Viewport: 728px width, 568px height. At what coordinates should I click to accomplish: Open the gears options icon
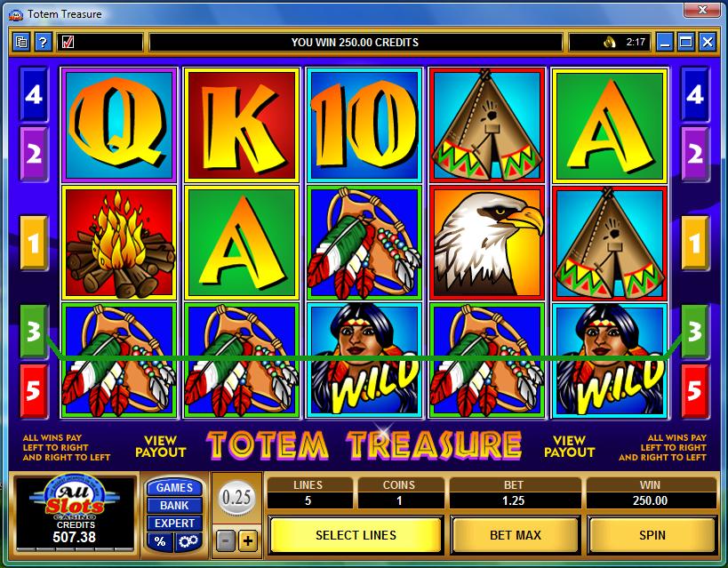(x=188, y=541)
